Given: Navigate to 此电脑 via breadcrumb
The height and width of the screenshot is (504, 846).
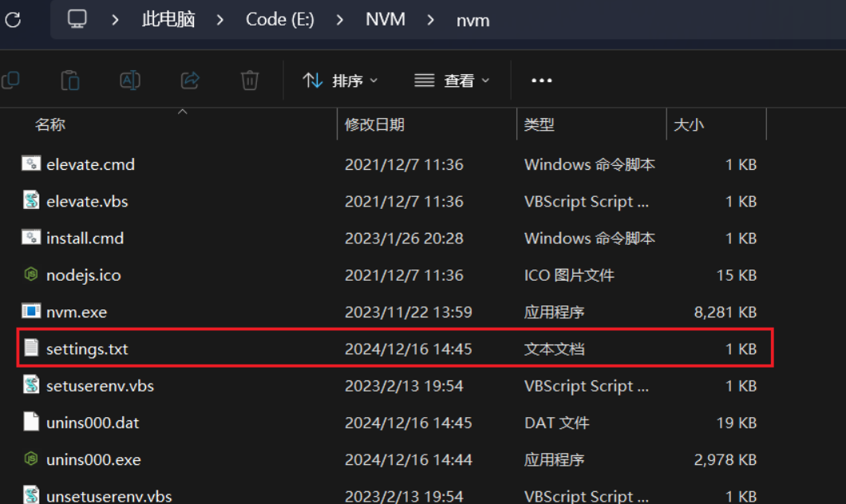Looking at the screenshot, I should pyautogui.click(x=168, y=20).
